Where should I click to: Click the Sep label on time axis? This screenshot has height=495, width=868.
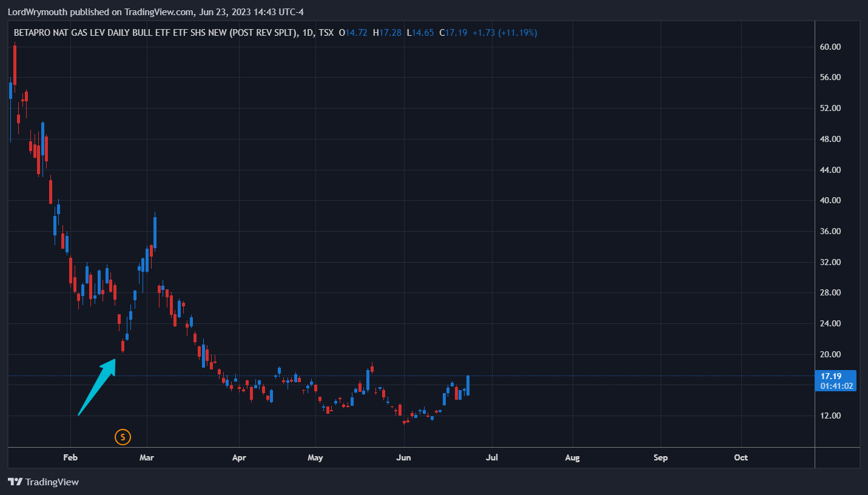point(661,457)
